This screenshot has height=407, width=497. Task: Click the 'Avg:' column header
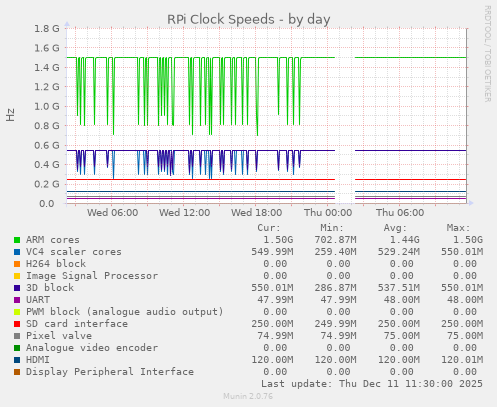(x=395, y=228)
